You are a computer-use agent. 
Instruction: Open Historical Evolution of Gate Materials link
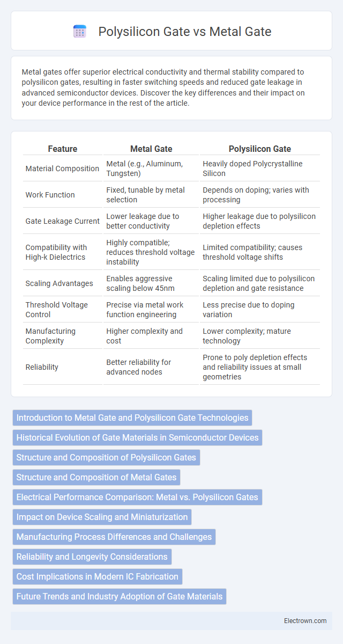pos(137,437)
